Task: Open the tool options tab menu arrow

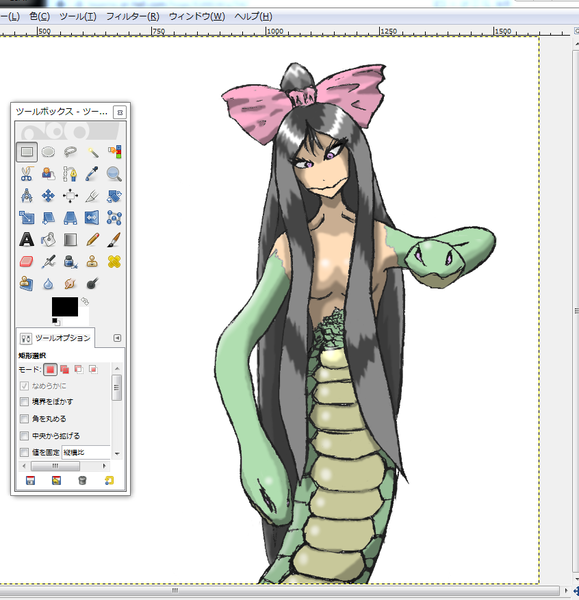Action: (117, 338)
